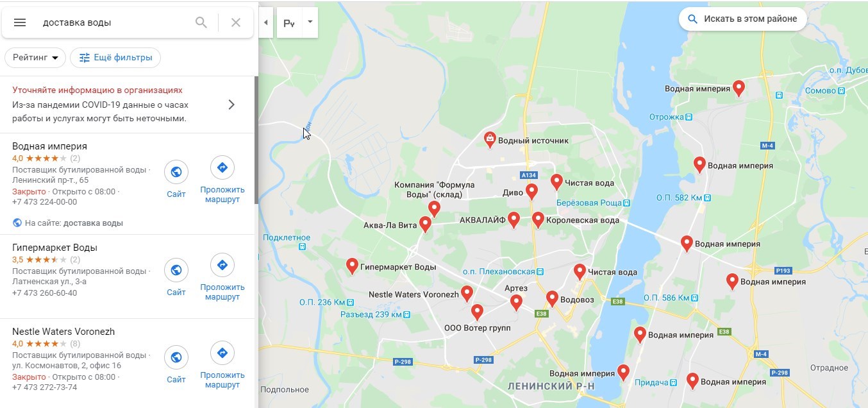This screenshot has width=868, height=408.
Task: Get directions to Nestle Waters Voronezh
Action: click(222, 366)
